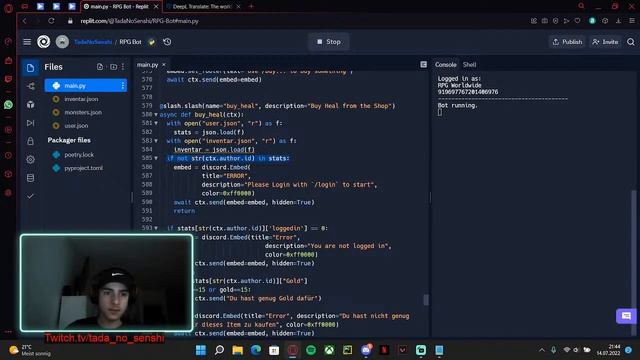Collapse code fold at line 580
640x360 pixels.
pyautogui.click(x=156, y=115)
